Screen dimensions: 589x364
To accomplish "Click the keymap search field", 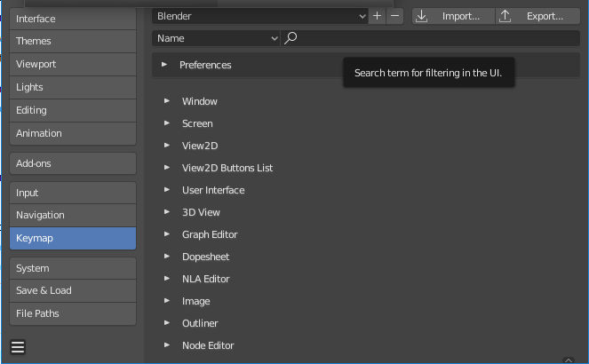I will 430,38.
